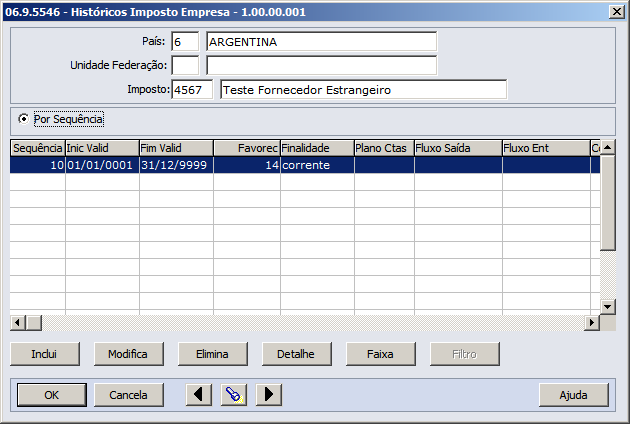Confirm with the OK button
Image resolution: width=630 pixels, height=424 pixels.
click(x=51, y=395)
